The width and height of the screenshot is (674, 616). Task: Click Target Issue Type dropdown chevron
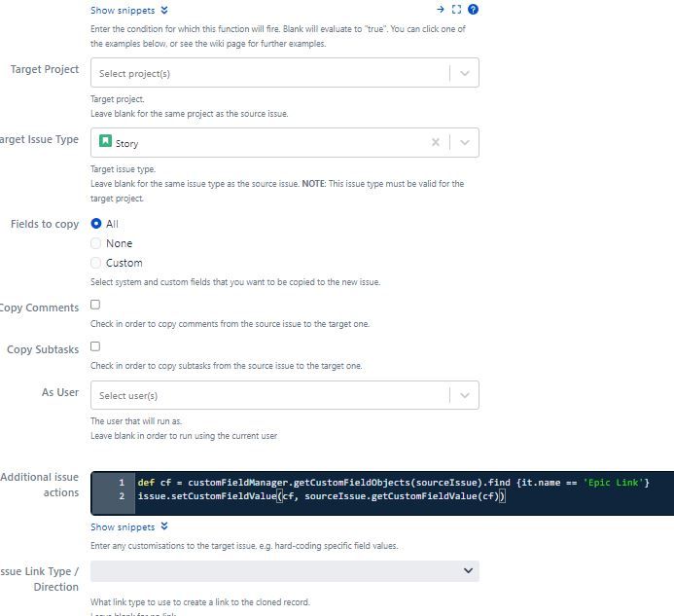[x=465, y=142]
